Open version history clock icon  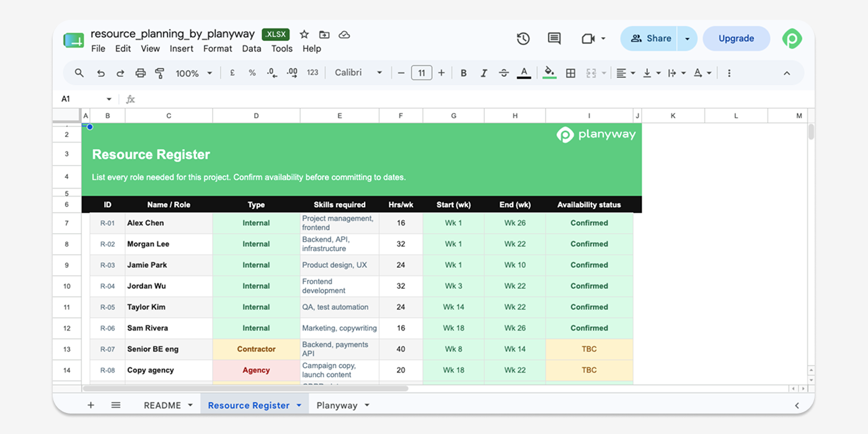(x=523, y=38)
